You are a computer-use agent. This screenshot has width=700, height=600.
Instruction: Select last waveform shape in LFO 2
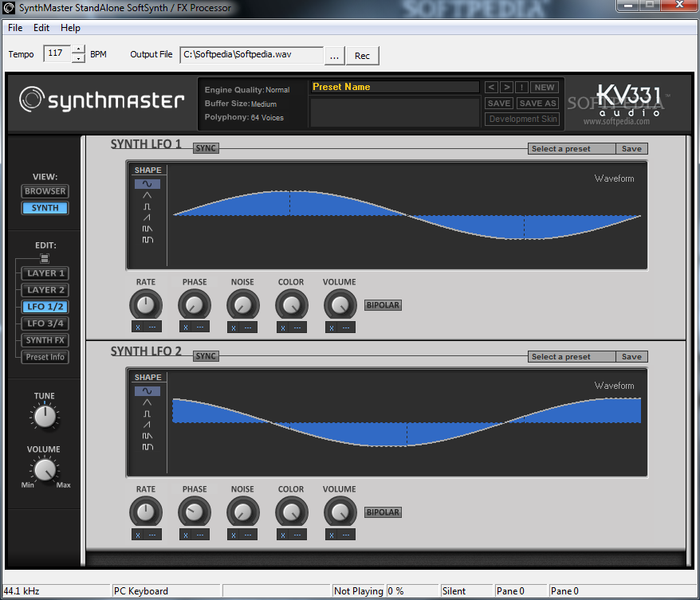point(147,447)
